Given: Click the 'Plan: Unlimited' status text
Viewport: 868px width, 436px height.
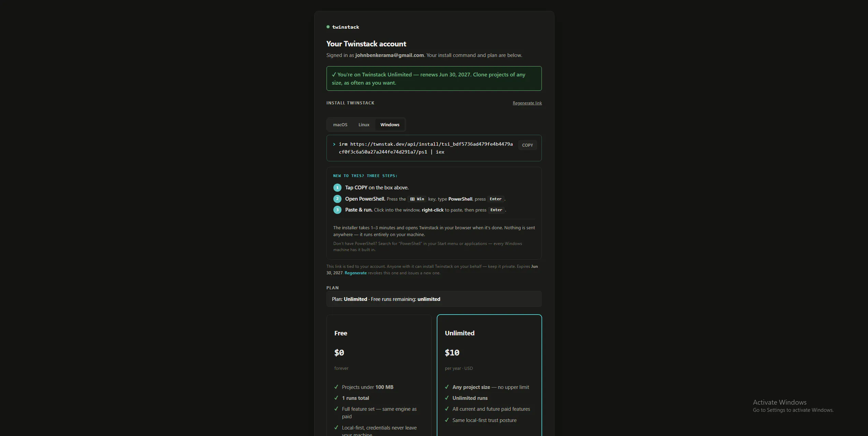Looking at the screenshot, I should click(x=349, y=299).
